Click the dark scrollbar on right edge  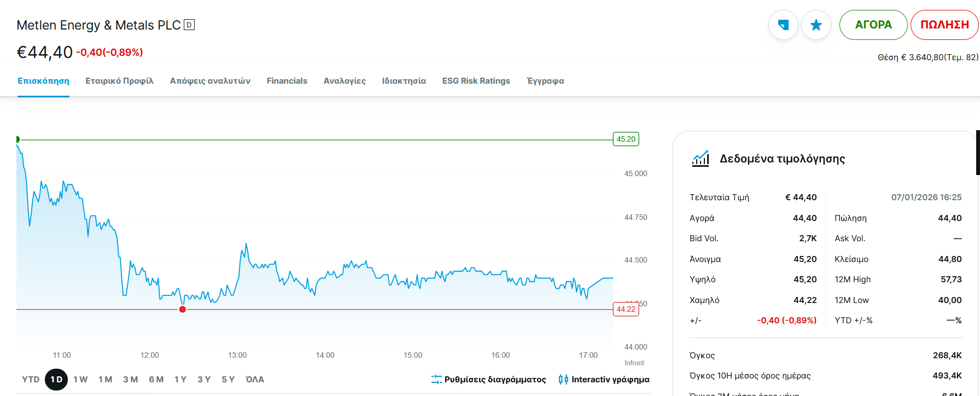pyautogui.click(x=978, y=153)
